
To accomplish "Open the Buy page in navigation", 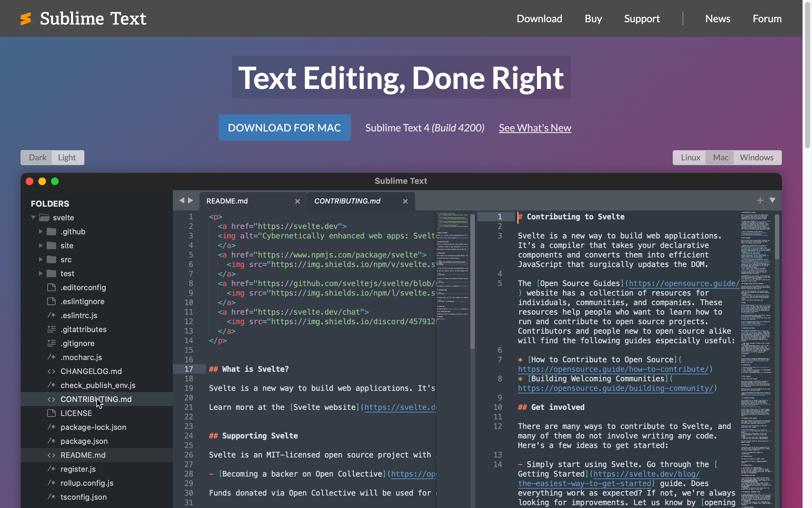I will pyautogui.click(x=593, y=18).
